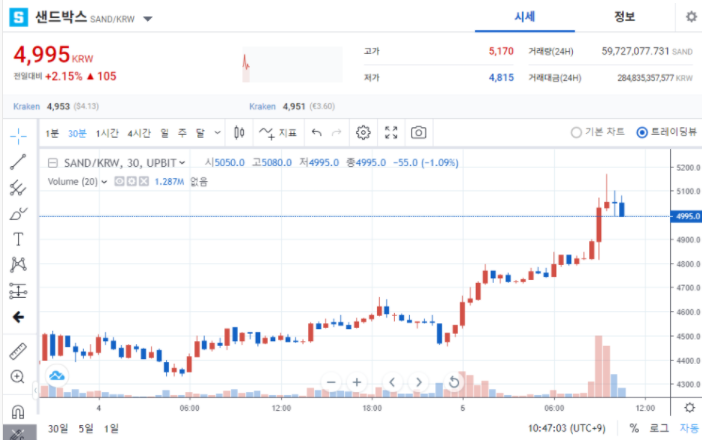Select the brush drawing tool

(18, 214)
